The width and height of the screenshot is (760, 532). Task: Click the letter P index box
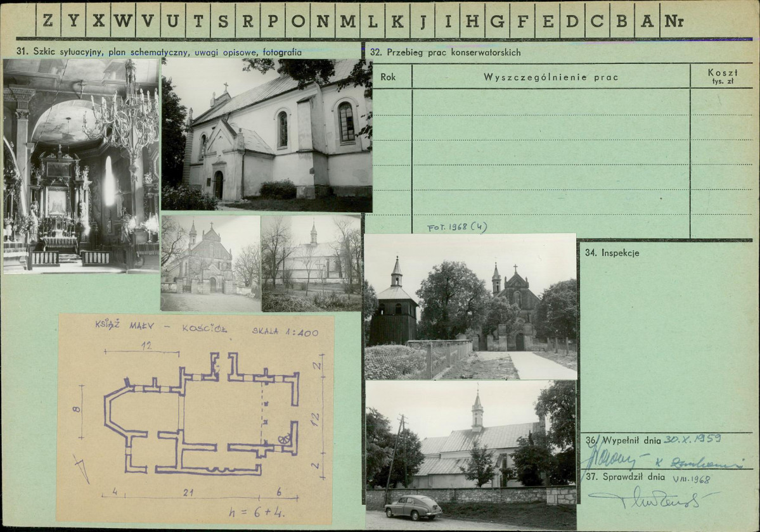coord(273,20)
